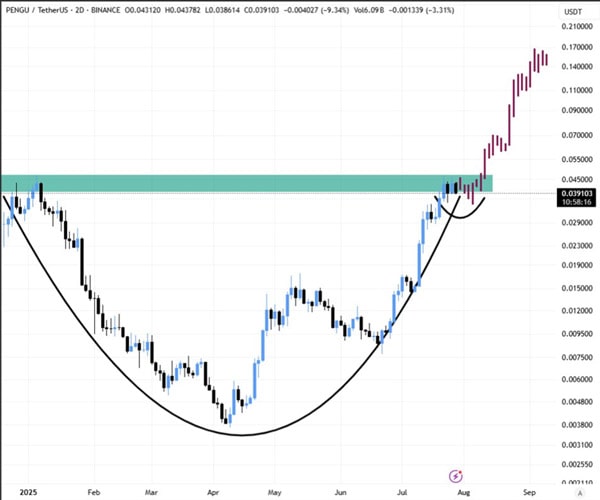This screenshot has height=500, width=600.
Task: Click the close value C0.039103
Action: click(x=262, y=10)
